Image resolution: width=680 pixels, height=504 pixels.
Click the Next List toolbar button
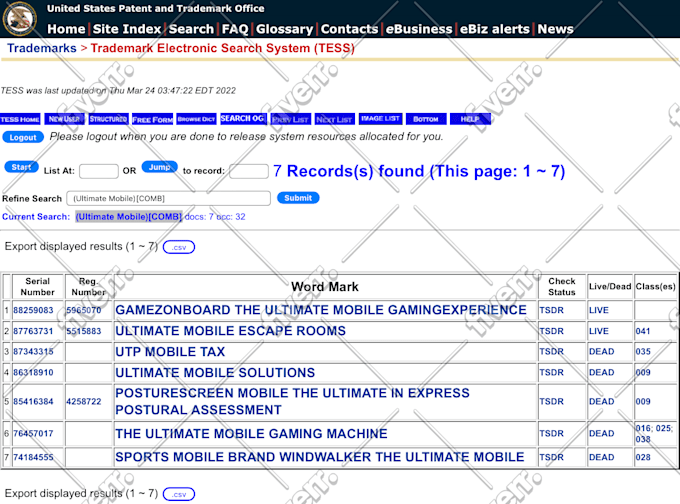point(334,119)
